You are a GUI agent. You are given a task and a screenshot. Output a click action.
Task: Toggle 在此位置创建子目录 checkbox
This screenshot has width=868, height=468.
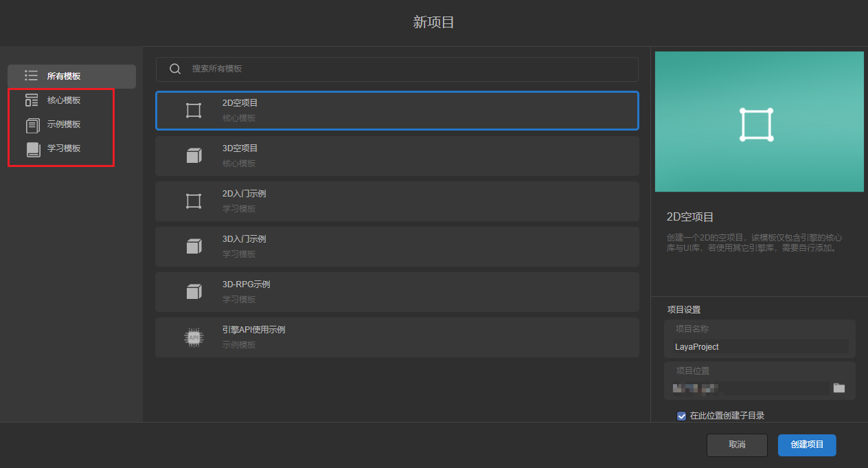tap(681, 415)
